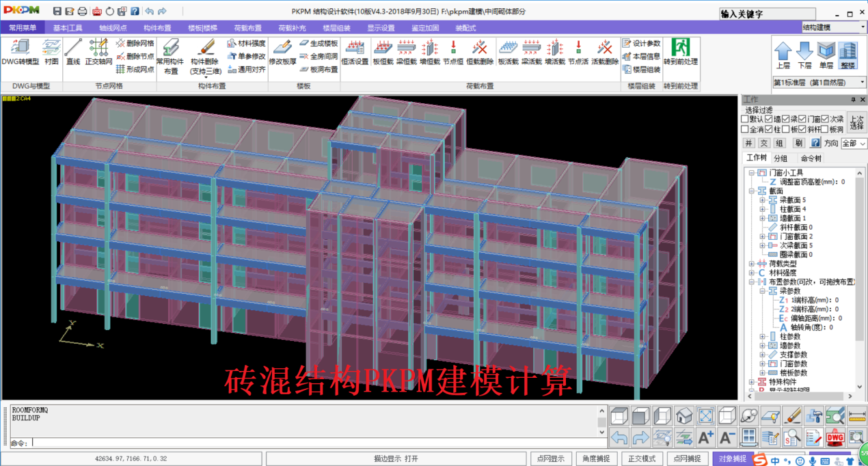The width and height of the screenshot is (868, 466).
Task: Click 生成楼板 in the ribbon
Action: click(318, 43)
